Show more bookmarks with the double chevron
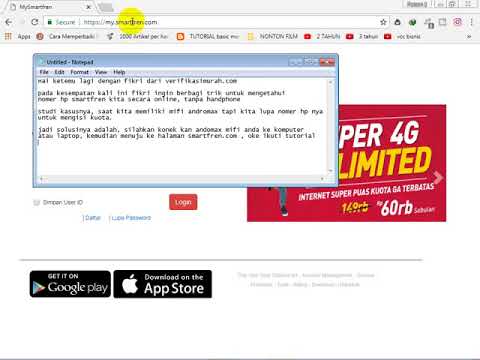480x360 pixels. [469, 36]
